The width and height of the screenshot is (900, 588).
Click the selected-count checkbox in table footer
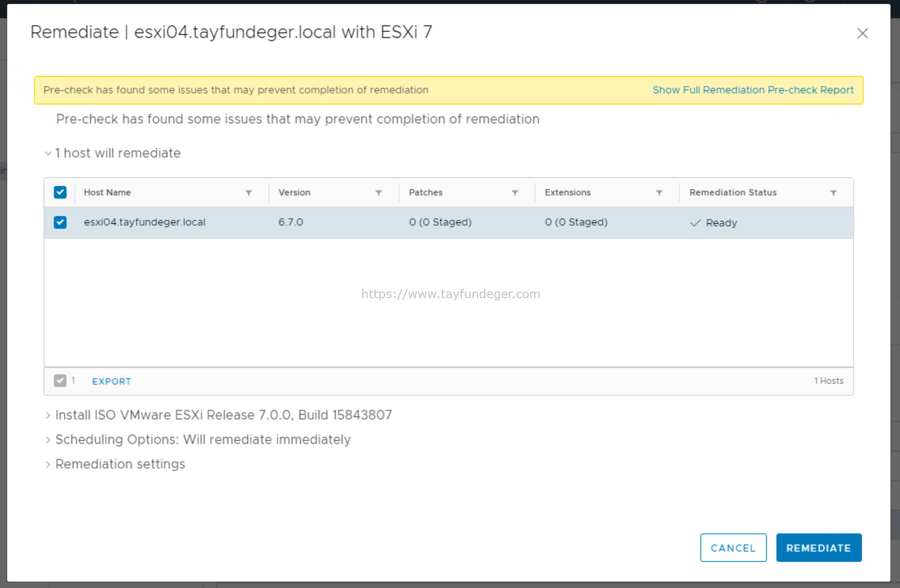tap(60, 381)
